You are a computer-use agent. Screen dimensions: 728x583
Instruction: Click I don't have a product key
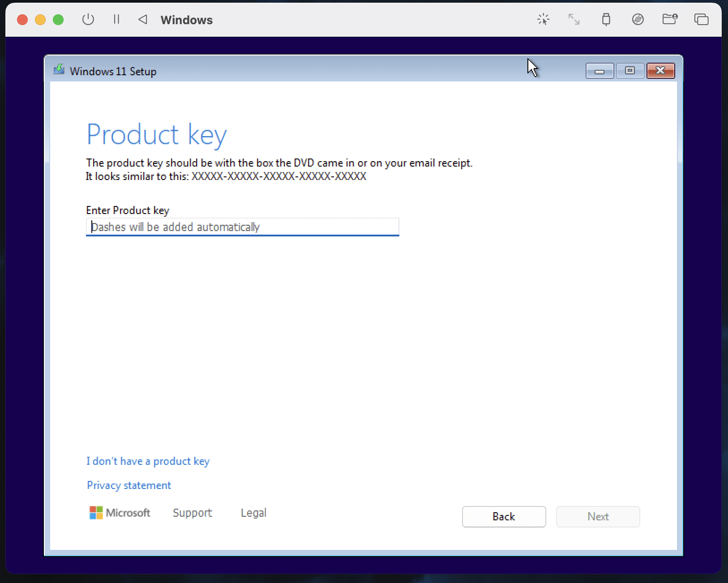[x=148, y=461]
